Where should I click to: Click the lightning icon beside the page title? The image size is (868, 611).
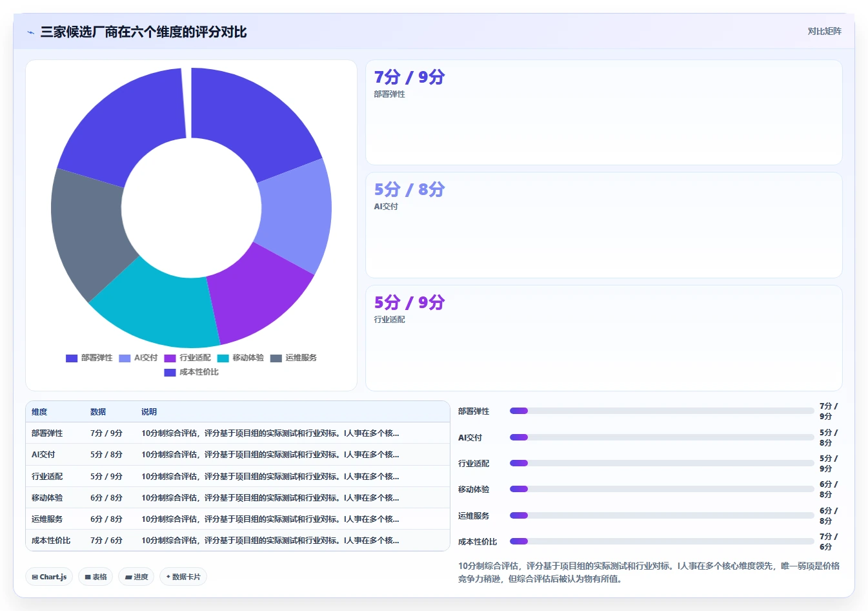[x=31, y=32]
